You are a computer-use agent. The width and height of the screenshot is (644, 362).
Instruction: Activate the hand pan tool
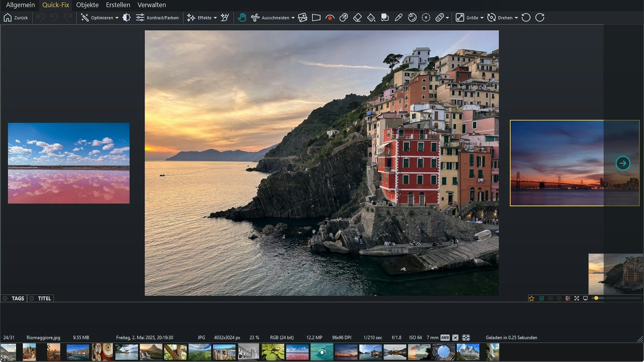click(x=241, y=18)
